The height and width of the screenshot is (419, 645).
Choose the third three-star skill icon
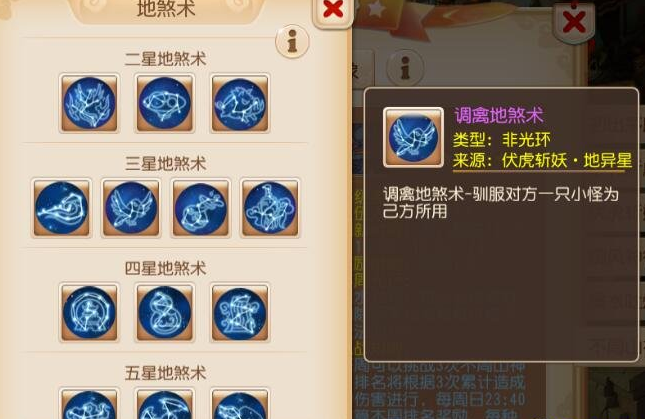(201, 208)
